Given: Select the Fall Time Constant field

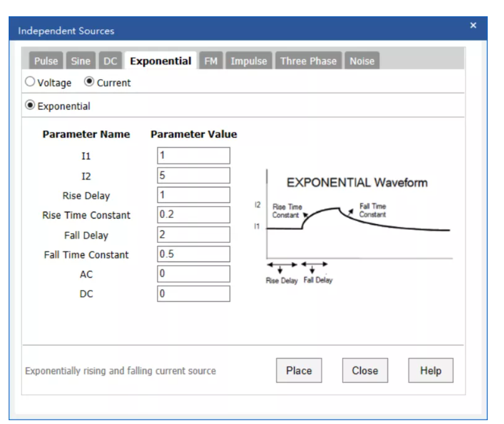Looking at the screenshot, I should coord(194,254).
